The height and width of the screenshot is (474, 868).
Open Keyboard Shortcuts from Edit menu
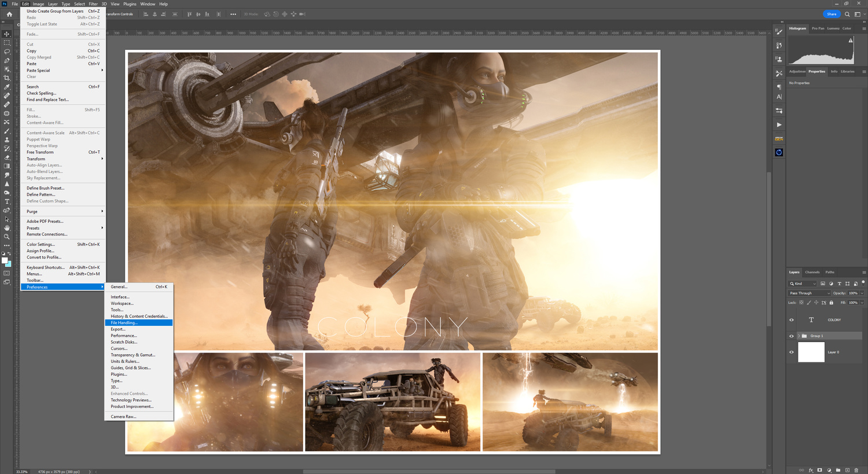coord(46,267)
